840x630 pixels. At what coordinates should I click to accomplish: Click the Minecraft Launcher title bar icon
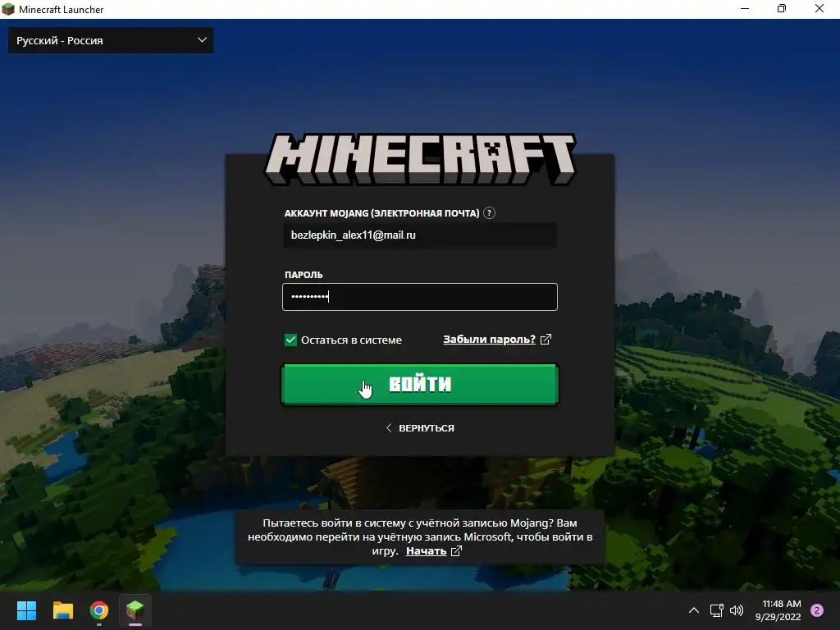tap(8, 9)
